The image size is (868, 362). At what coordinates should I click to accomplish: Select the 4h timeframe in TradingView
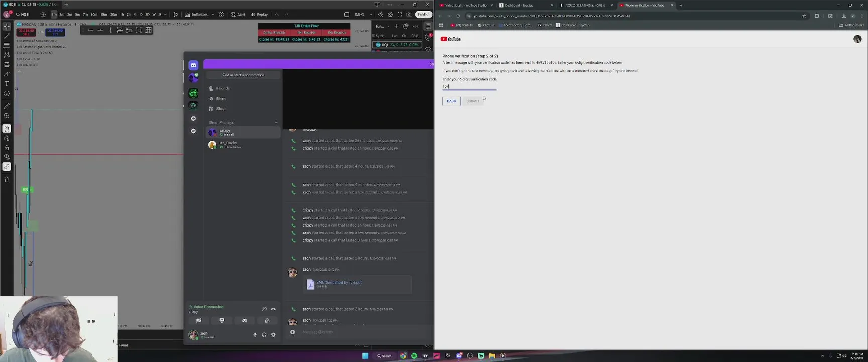click(x=135, y=15)
